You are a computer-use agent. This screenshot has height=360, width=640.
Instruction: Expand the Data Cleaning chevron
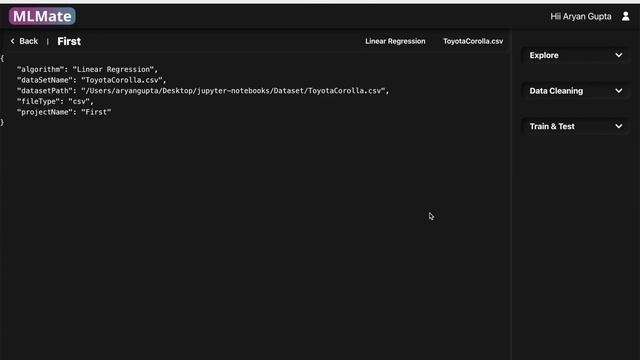coord(619,91)
